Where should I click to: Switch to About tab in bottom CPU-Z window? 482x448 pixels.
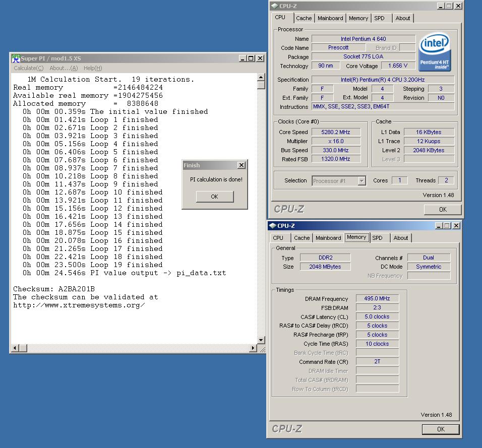click(400, 238)
